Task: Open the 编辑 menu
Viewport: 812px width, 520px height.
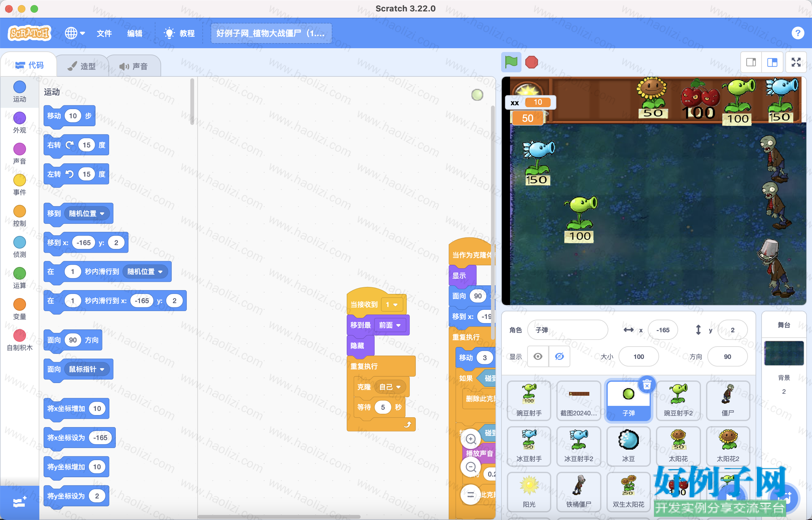Action: coord(134,33)
